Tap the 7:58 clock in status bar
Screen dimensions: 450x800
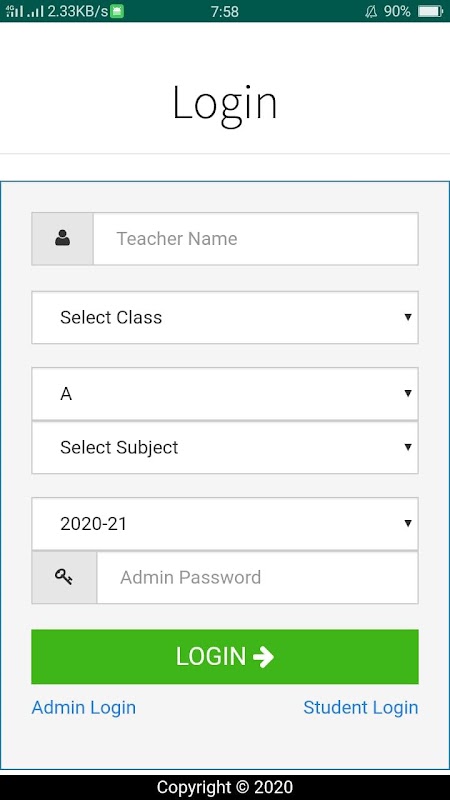[225, 11]
